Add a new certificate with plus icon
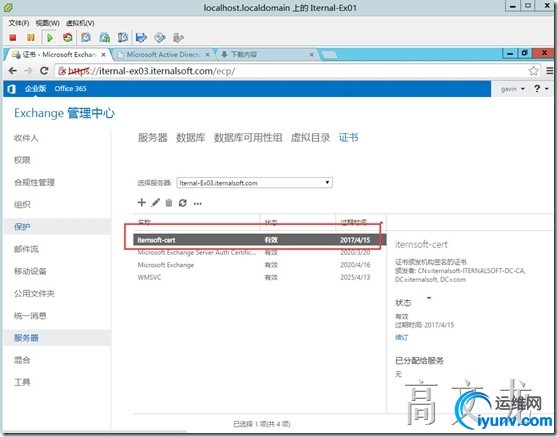 (142, 202)
